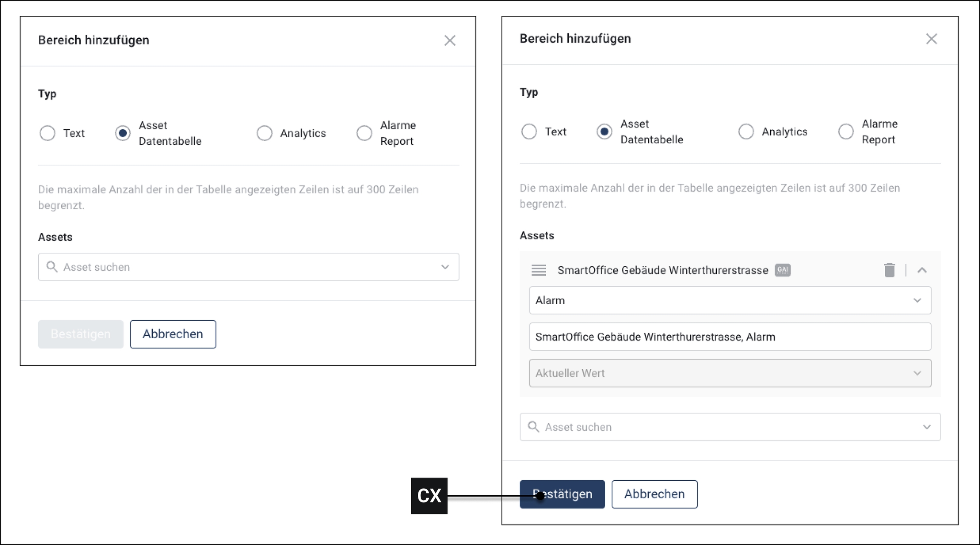This screenshot has width=980, height=545.
Task: Expand right Asset suchen dropdown arrow
Action: 926,427
